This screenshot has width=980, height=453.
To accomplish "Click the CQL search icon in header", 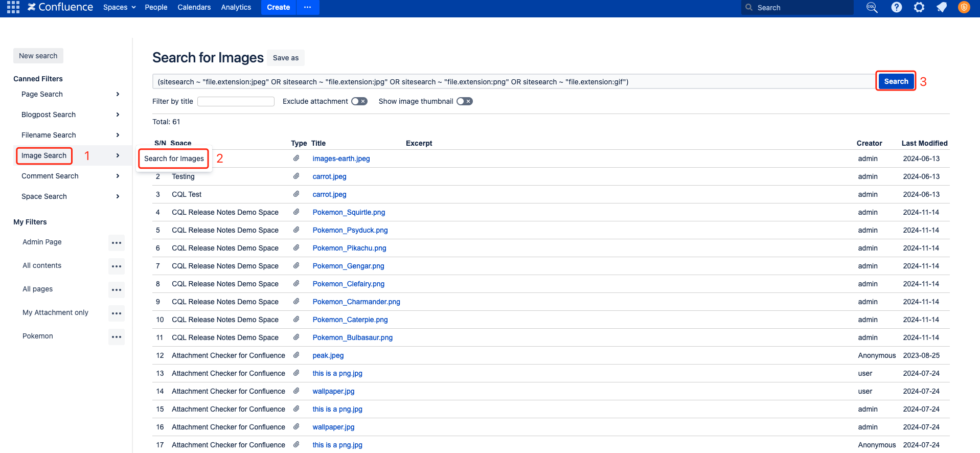I will pos(872,7).
